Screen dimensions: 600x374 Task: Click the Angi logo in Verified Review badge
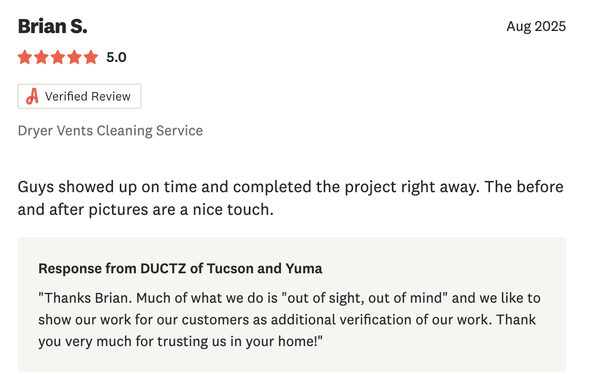click(x=32, y=96)
